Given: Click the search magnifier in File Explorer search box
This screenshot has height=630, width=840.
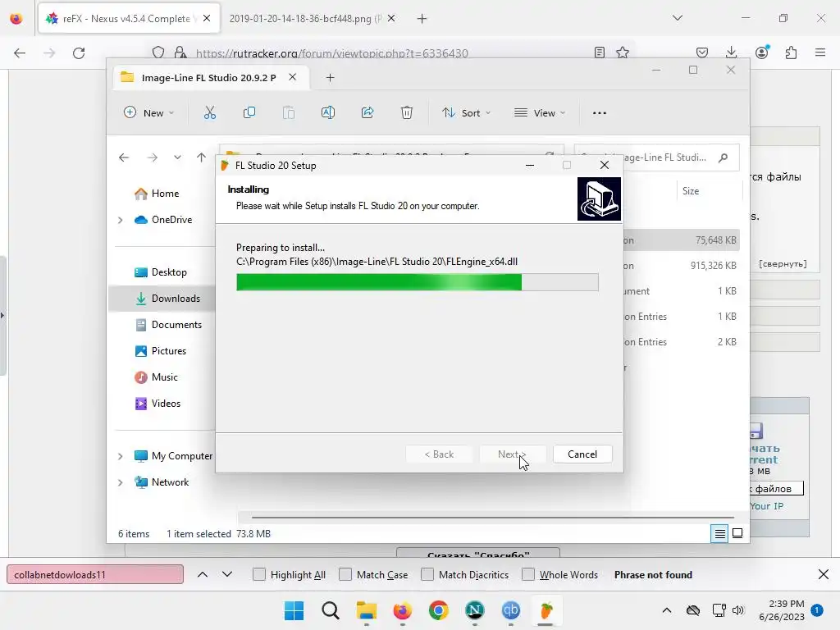Looking at the screenshot, I should tap(724, 157).
